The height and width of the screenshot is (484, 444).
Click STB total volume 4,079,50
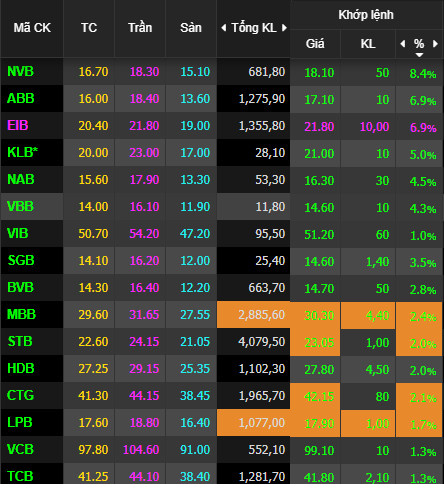coord(262,342)
